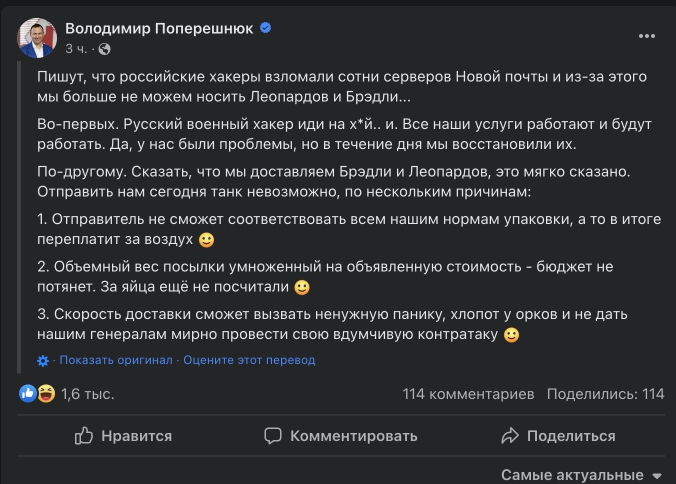Open Володимир Поперешнюк profile picture
This screenshot has height=484, width=676.
click(36, 37)
